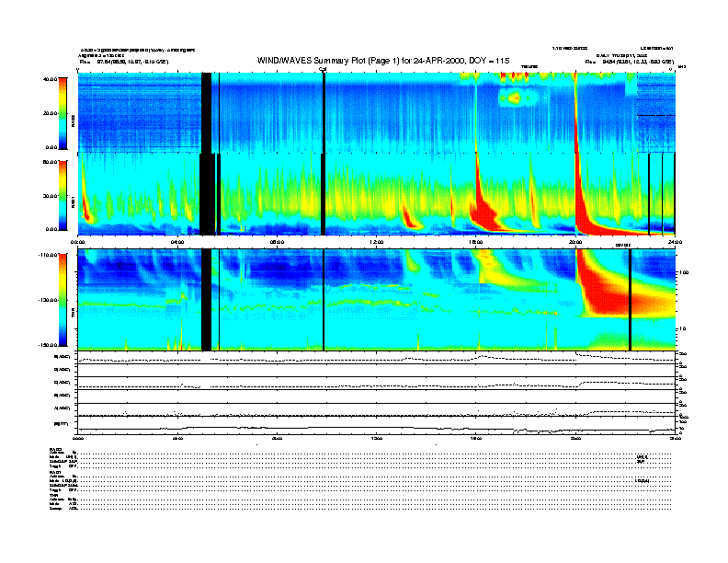Screen dimensions: 728x563
Task: Click the WIND/WAVES Summary Plot title
Action: (x=383, y=61)
